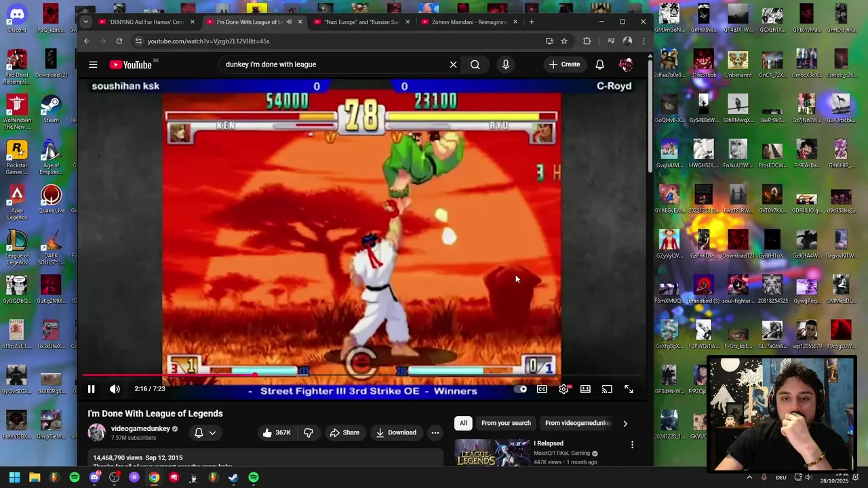868x488 pixels.
Task: Bookmark this page with the star
Action: 564,41
